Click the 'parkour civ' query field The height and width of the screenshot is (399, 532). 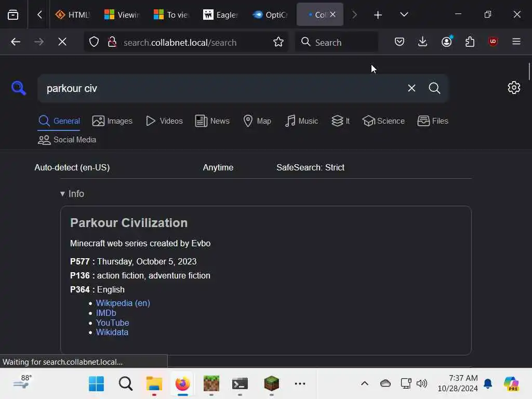220,88
